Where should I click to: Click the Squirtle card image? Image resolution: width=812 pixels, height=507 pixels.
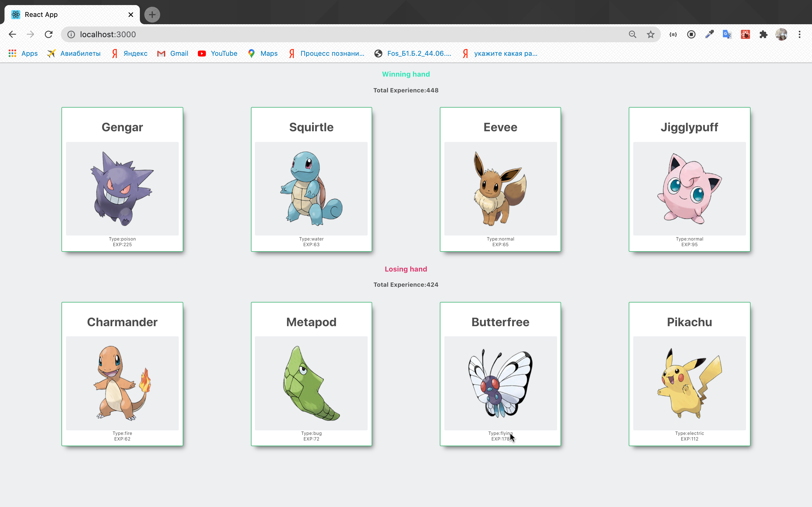pos(311,189)
